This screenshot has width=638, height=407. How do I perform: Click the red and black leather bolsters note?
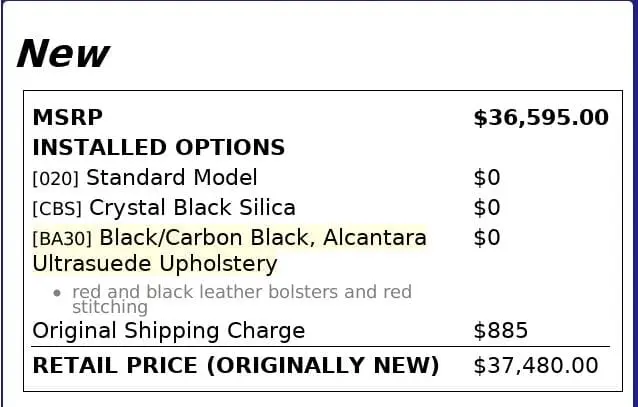[242, 299]
